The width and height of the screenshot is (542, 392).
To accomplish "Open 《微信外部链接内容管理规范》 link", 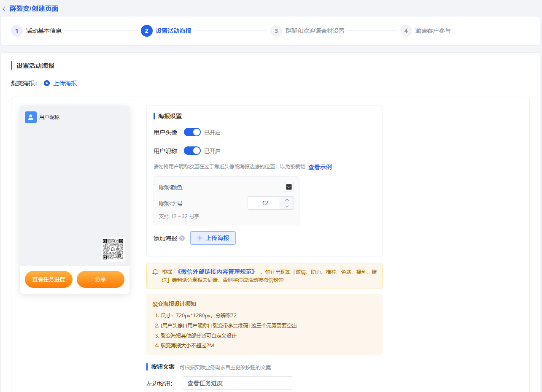I will coord(216,272).
